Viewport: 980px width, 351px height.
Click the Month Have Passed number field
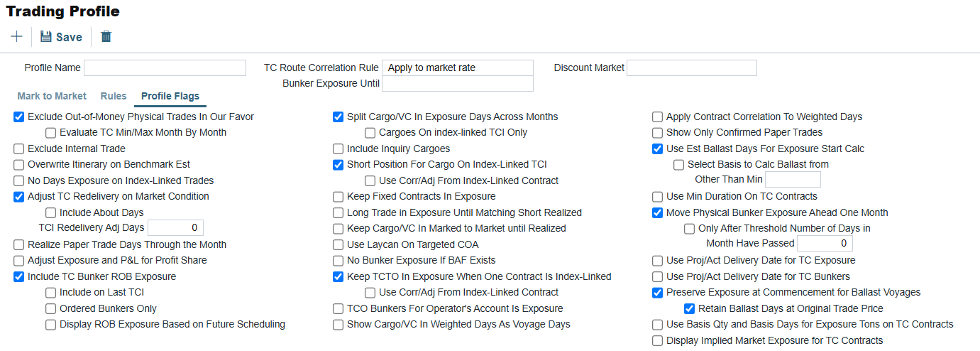click(825, 244)
